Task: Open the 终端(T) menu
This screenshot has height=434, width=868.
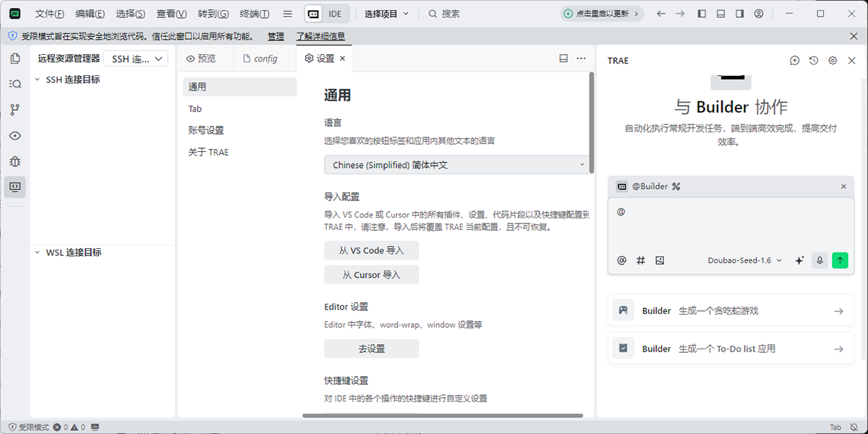Action: (x=254, y=14)
